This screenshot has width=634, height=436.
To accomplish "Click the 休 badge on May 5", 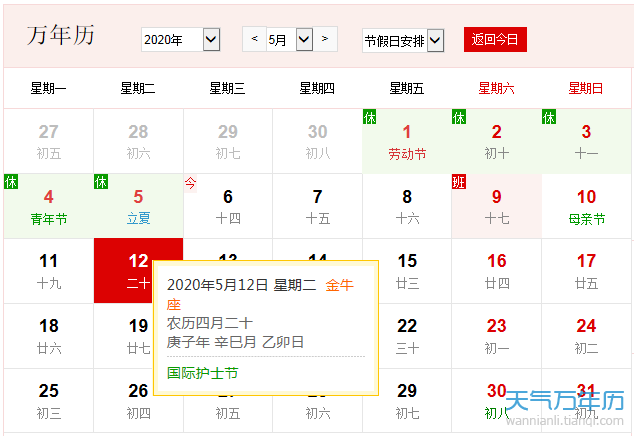I will (101, 182).
